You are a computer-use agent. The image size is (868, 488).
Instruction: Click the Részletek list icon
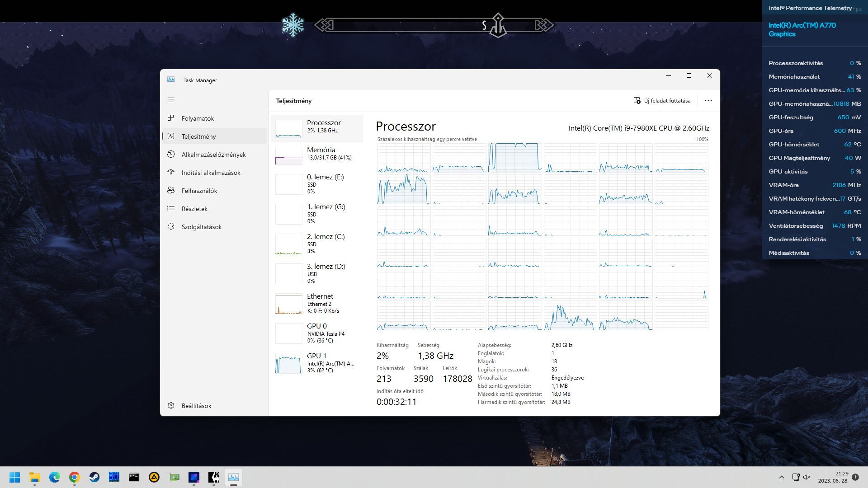[x=171, y=208]
